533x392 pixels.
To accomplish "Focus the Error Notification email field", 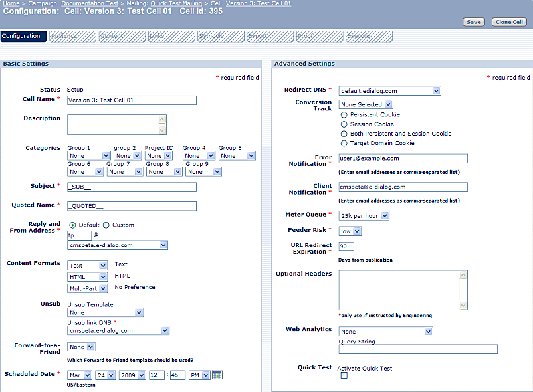I will pos(403,159).
